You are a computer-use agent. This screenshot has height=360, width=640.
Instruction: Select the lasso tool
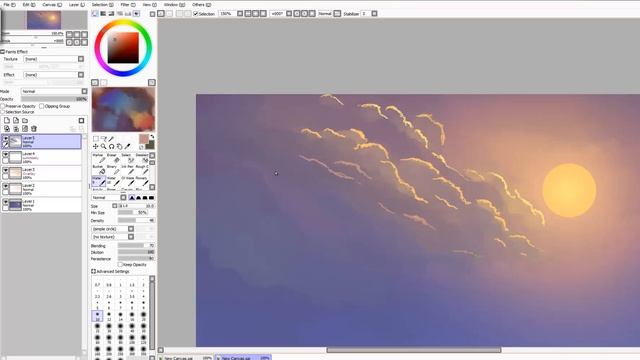[x=104, y=139]
